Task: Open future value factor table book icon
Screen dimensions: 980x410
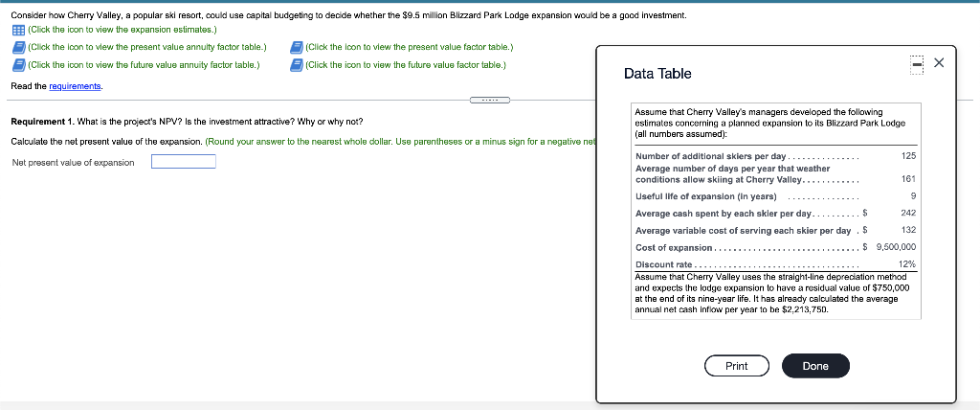Action: pos(297,64)
